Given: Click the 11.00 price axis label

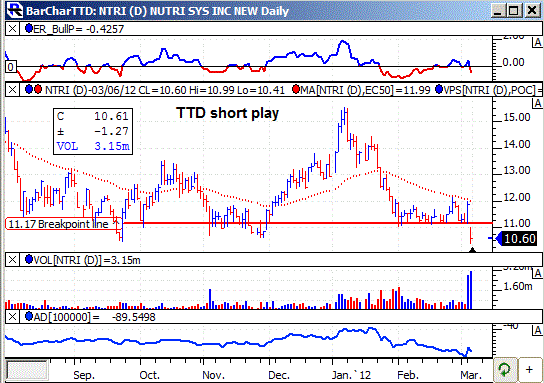Looking at the screenshot, I should click(x=517, y=223).
